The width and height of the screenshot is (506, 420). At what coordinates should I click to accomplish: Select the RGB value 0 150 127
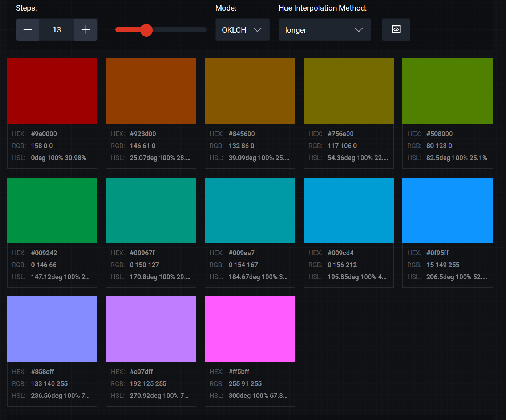click(145, 265)
